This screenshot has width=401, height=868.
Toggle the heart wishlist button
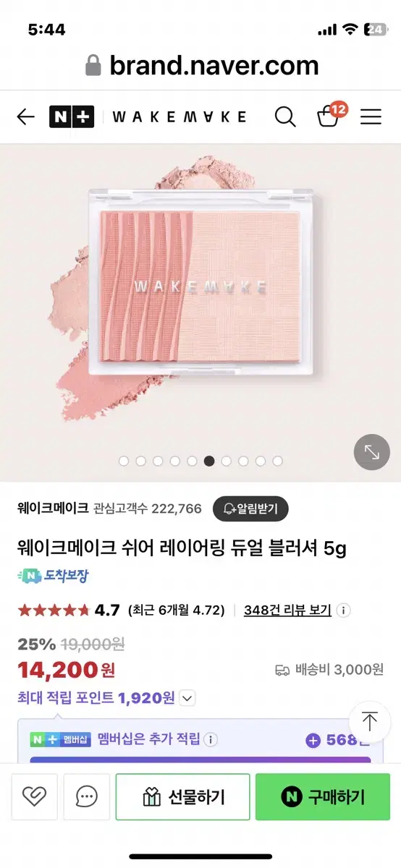pos(34,796)
